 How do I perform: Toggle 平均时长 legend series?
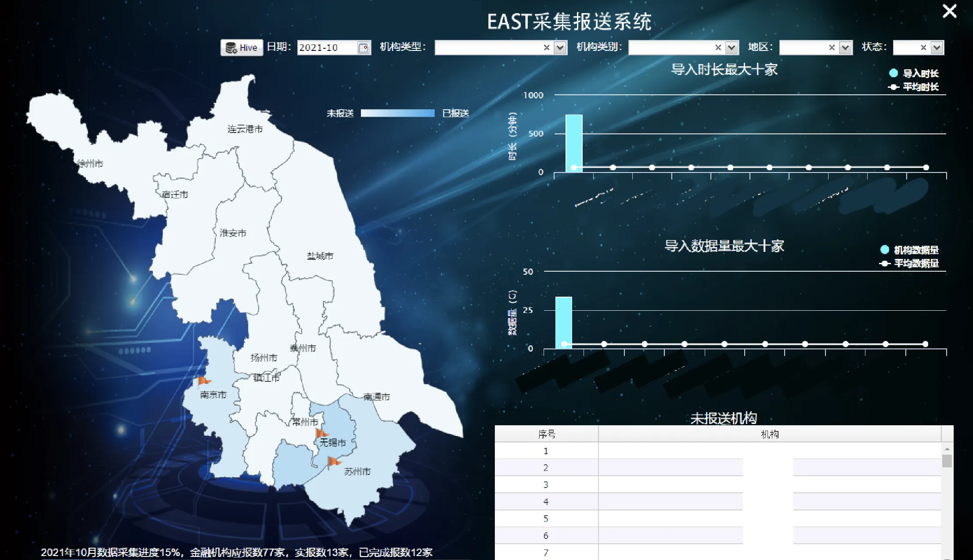(915, 87)
